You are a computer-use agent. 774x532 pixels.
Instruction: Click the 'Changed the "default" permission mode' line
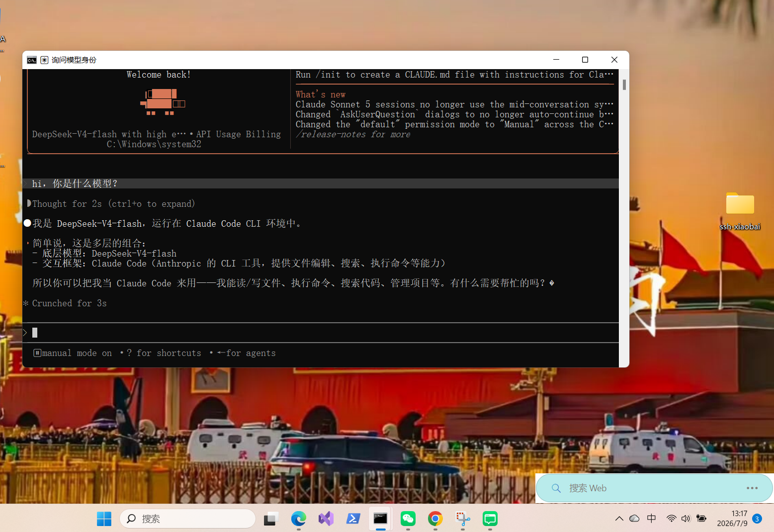(x=454, y=124)
